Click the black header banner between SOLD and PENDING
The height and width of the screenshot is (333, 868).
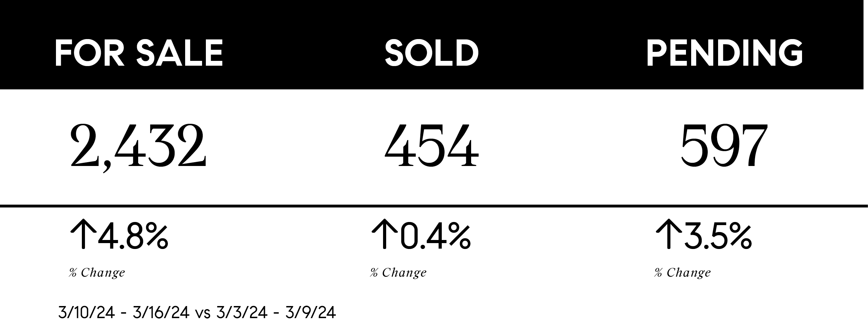563,53
